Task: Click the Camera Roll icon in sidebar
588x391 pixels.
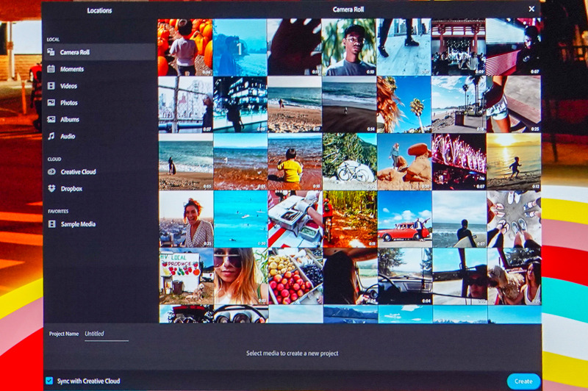Action: click(x=51, y=52)
